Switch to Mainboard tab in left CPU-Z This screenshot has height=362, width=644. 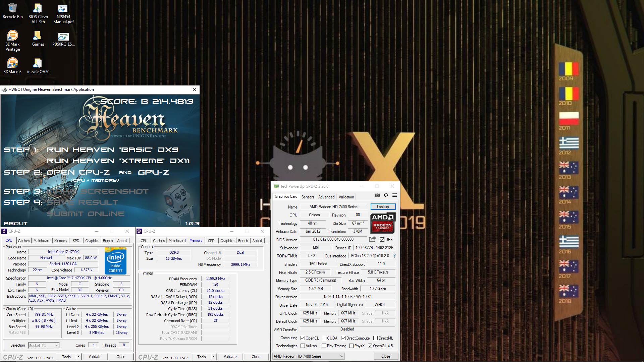click(x=42, y=241)
